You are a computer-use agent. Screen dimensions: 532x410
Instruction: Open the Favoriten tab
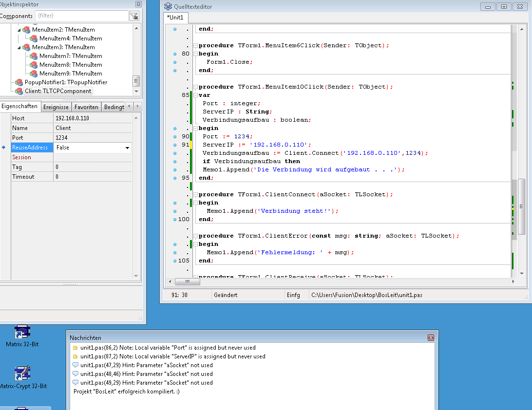click(87, 107)
